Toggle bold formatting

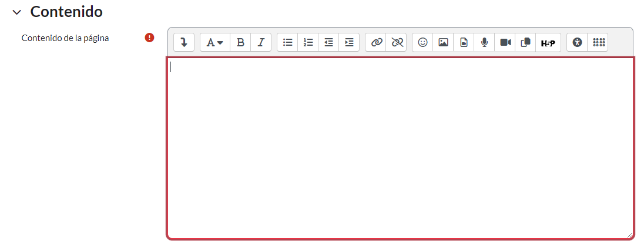(241, 42)
